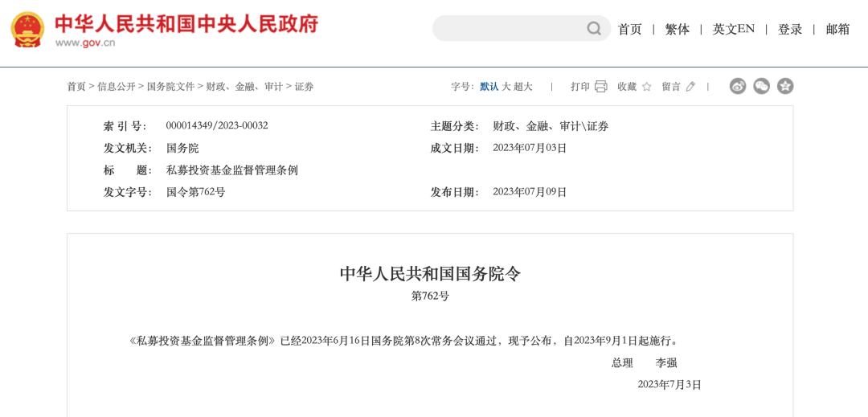Click the signing date 2023年7月3日
Image resolution: width=868 pixels, height=417 pixels.
pyautogui.click(x=669, y=385)
